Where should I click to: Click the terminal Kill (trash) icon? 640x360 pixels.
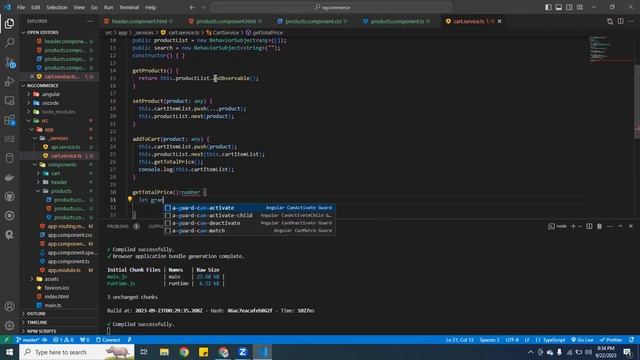coord(599,226)
